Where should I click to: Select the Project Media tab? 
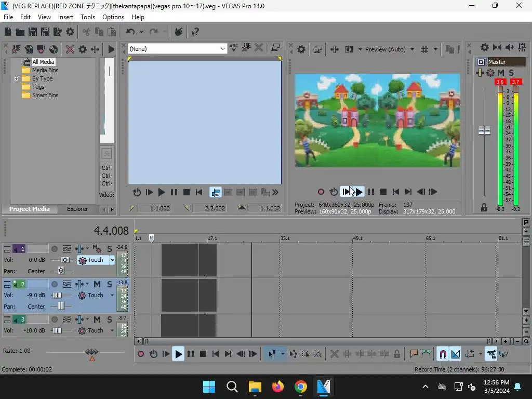pos(29,209)
